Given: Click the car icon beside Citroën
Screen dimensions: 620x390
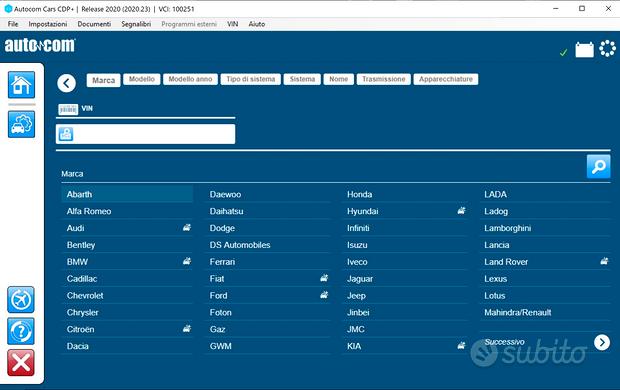Looking at the screenshot, I should coord(187,328).
